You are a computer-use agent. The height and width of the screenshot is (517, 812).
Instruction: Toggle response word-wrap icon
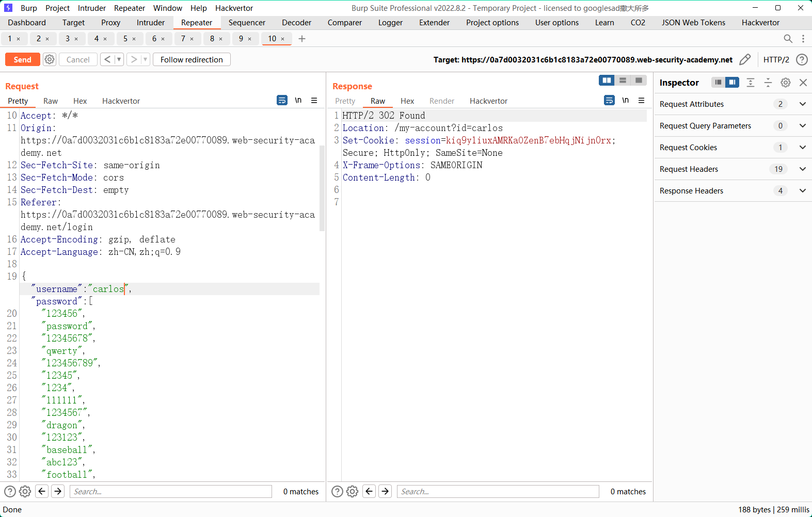pyautogui.click(x=609, y=100)
